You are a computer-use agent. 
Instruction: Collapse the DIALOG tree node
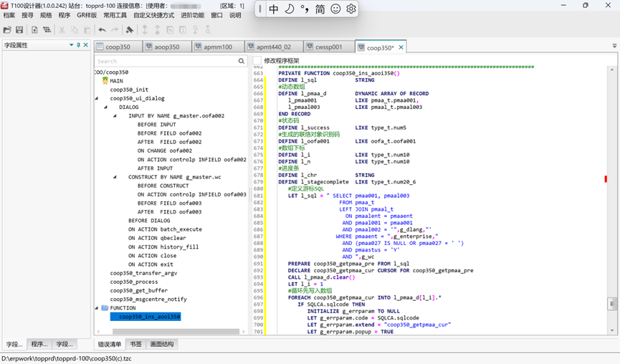tap(105, 107)
